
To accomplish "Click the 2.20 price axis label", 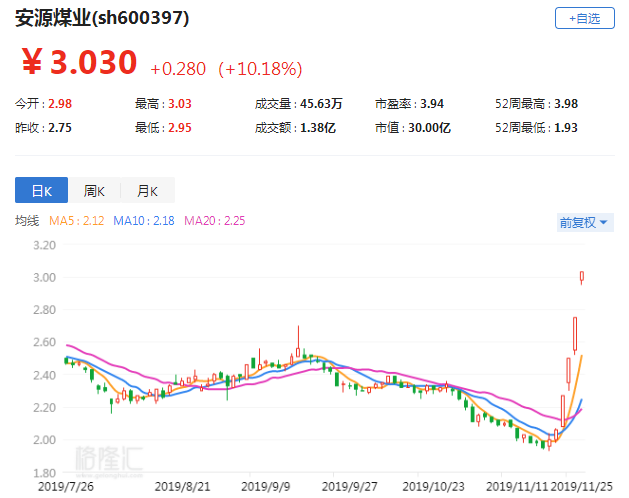I will coord(45,408).
